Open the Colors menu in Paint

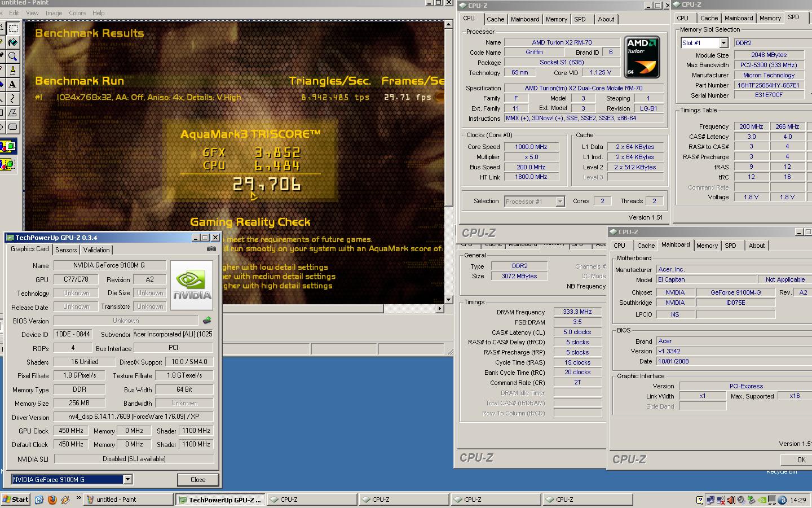click(77, 13)
